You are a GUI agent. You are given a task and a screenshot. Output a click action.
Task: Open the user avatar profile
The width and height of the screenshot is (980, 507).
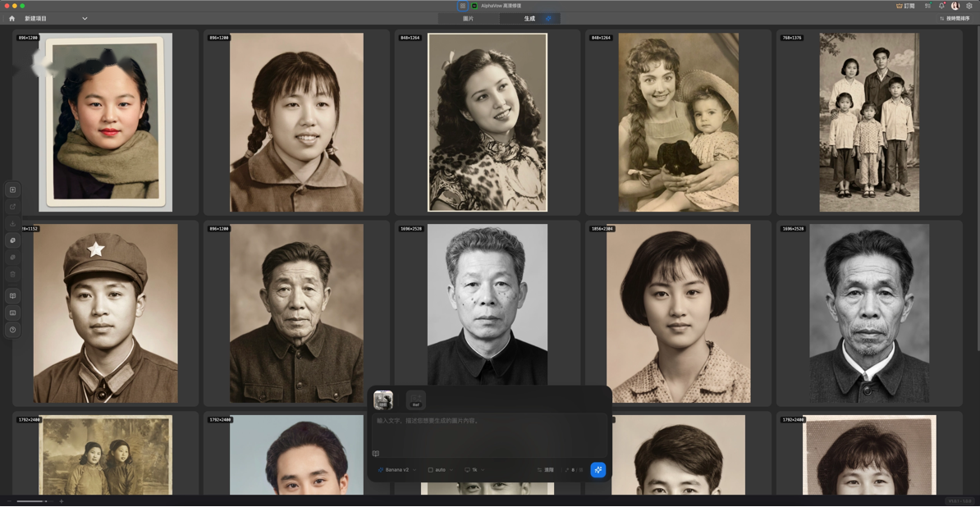(955, 6)
